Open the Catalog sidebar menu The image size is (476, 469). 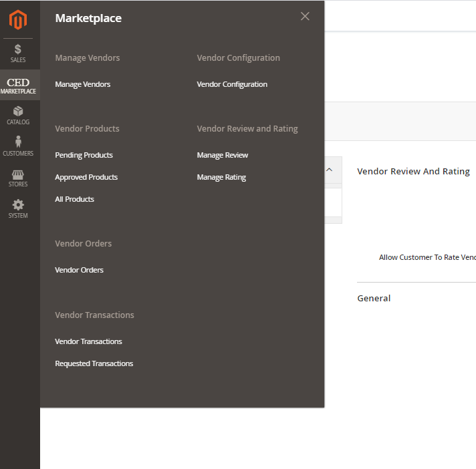(18, 116)
